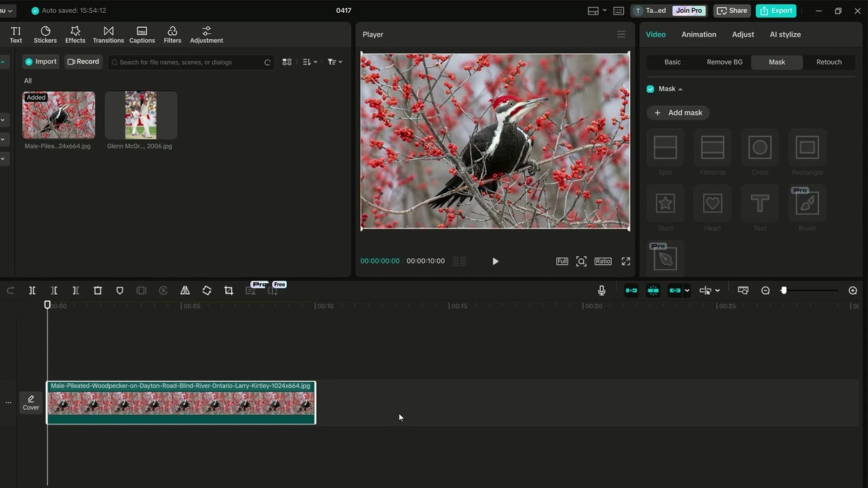
Task: Open the Basic sub-tab
Action: 673,62
